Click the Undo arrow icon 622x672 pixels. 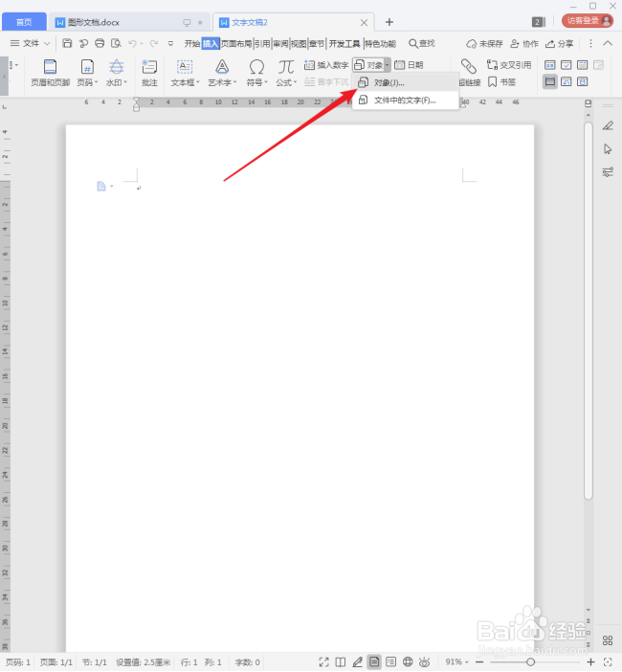(132, 43)
